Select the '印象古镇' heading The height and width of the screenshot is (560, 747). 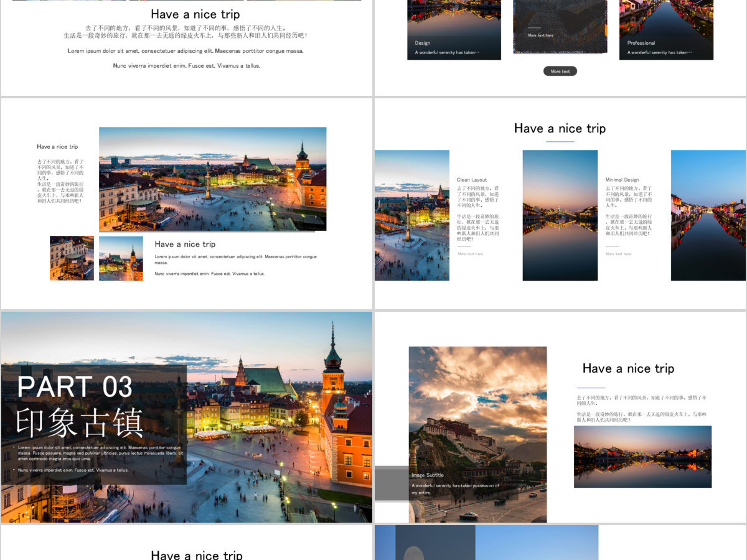80,422
